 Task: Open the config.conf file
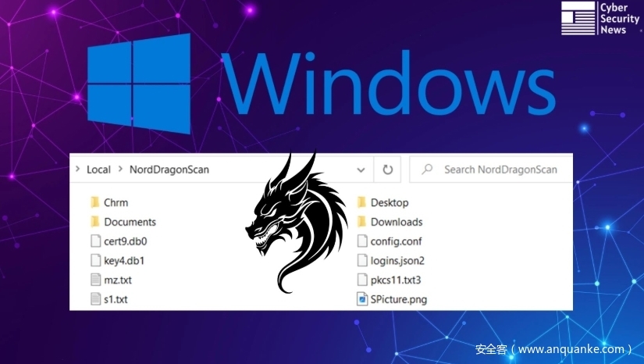pyautogui.click(x=396, y=241)
